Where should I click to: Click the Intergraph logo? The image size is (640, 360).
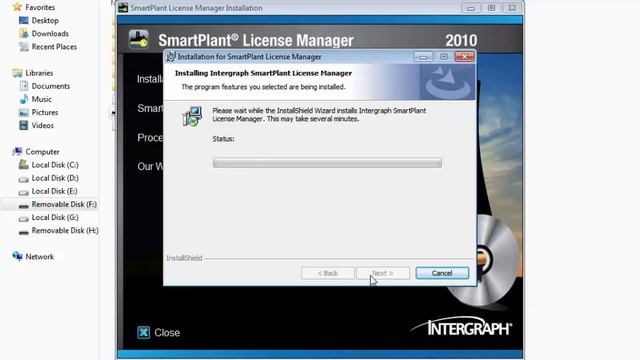coord(461,327)
